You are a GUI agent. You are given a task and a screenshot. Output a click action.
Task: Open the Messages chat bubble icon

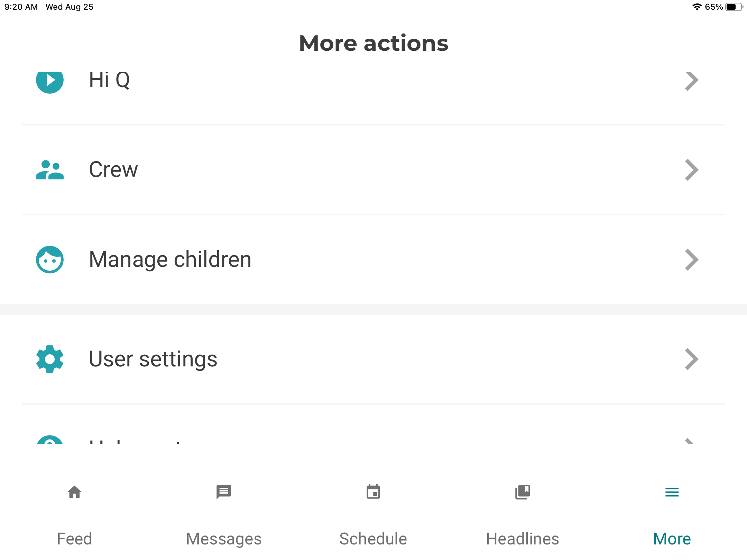[223, 492]
